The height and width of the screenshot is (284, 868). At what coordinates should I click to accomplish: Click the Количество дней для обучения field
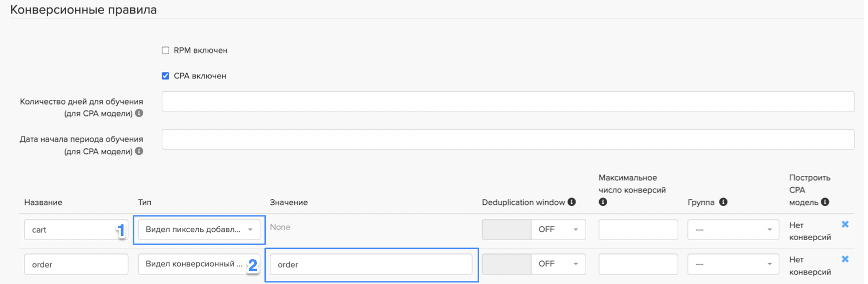pos(508,101)
